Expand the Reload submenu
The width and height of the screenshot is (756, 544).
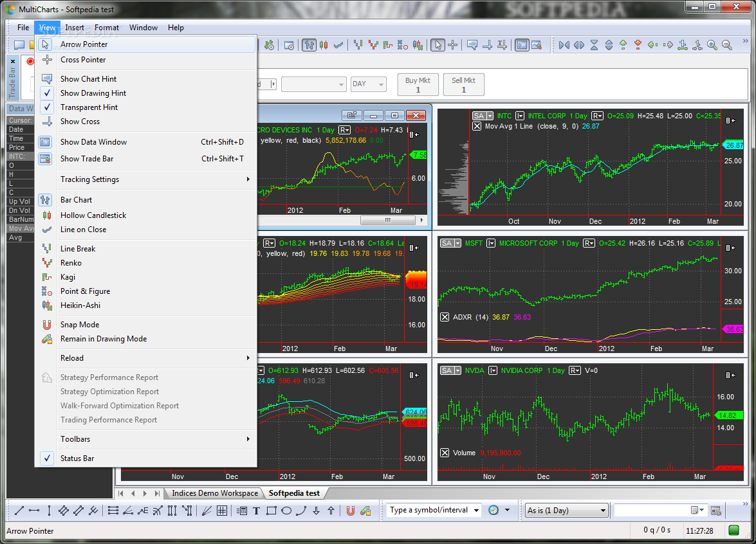point(145,358)
